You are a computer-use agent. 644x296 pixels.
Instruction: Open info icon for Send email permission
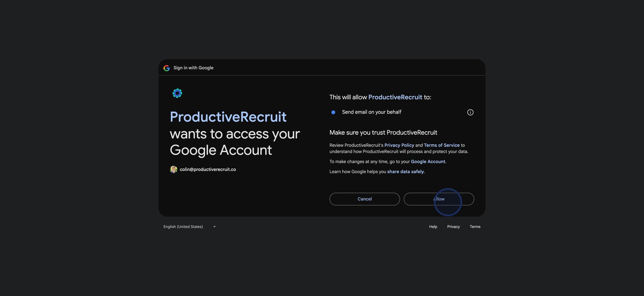[470, 112]
